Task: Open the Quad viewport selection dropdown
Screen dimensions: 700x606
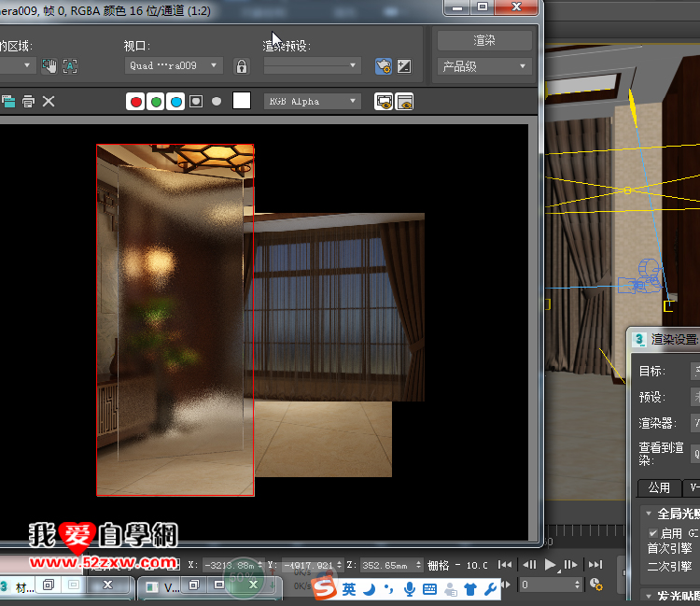Action: (x=174, y=65)
